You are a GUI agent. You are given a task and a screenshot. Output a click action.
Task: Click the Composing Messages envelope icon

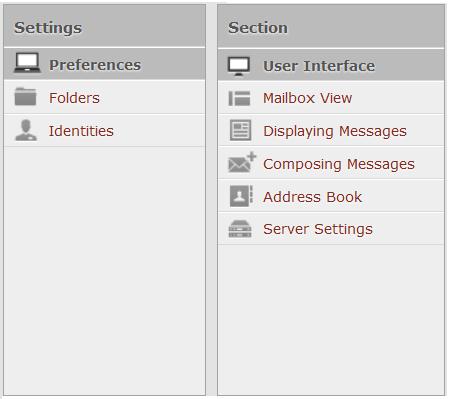click(242, 162)
